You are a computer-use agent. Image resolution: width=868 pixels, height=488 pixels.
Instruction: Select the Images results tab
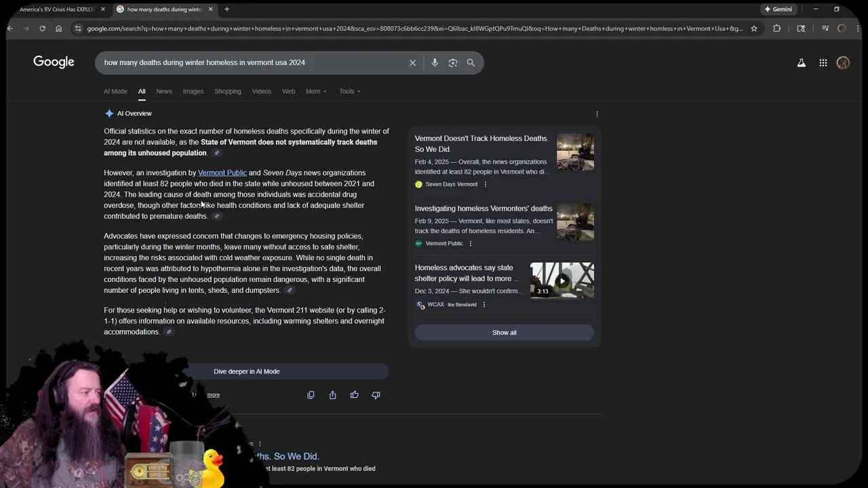click(193, 91)
